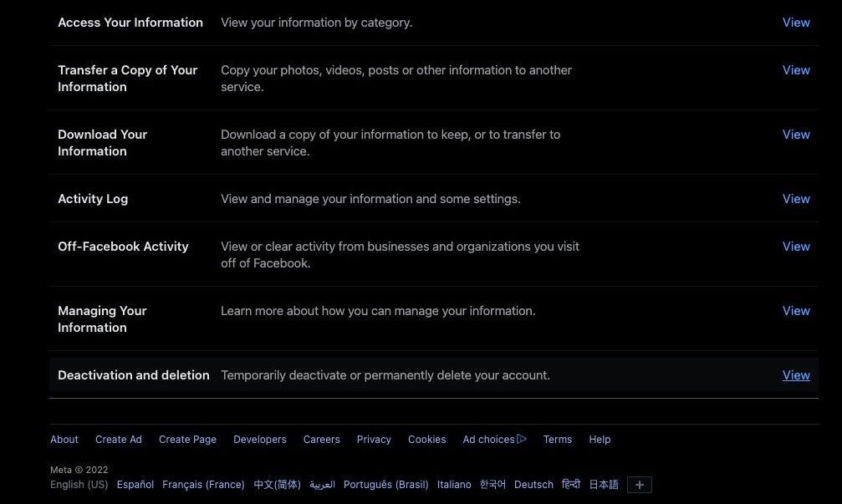
Task: Open more languages with plus button
Action: point(639,485)
